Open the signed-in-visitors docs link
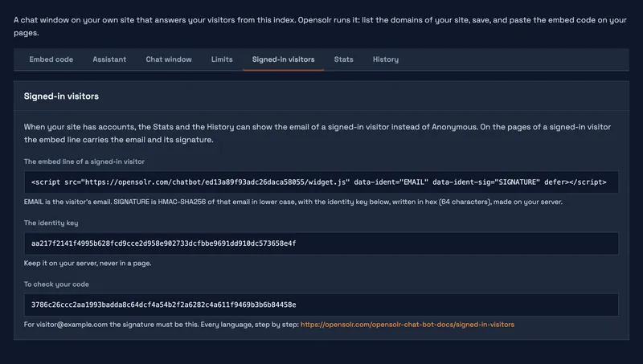The image size is (643, 364). tap(408, 325)
